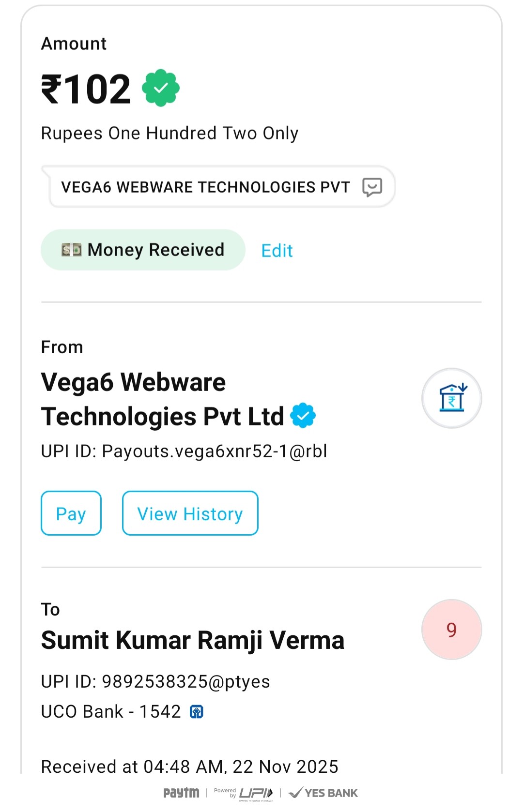Screen dimensions: 523x812
Task: Tap the UCO Bank logo icon
Action: tap(196, 712)
